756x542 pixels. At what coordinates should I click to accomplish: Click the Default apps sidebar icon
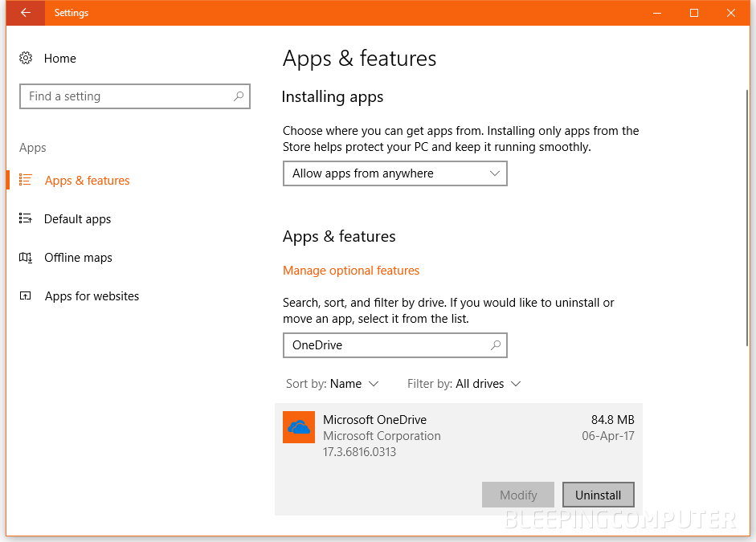coord(25,218)
